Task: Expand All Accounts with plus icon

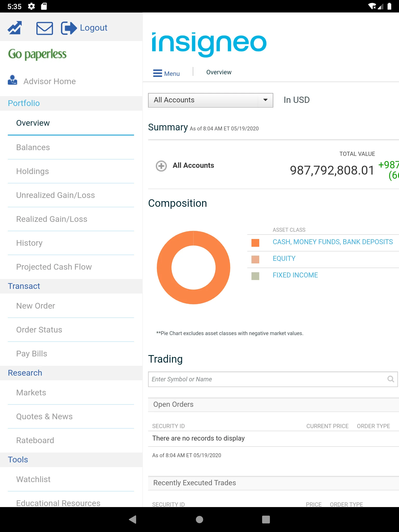Action: coord(161,166)
